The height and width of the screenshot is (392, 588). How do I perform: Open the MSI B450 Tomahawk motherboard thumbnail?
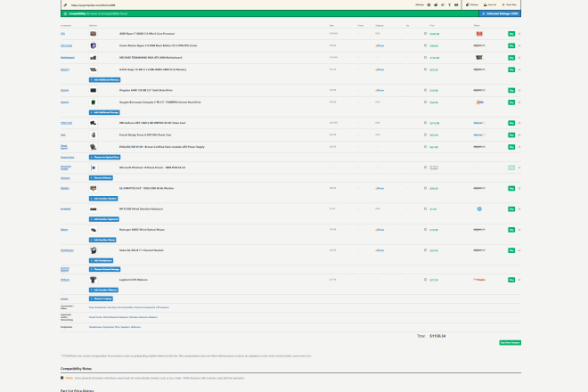pos(94,58)
